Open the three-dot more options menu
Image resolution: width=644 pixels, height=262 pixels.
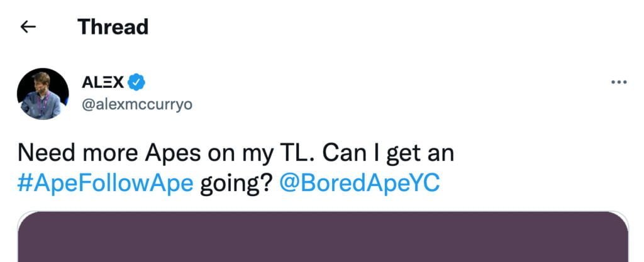tap(619, 82)
